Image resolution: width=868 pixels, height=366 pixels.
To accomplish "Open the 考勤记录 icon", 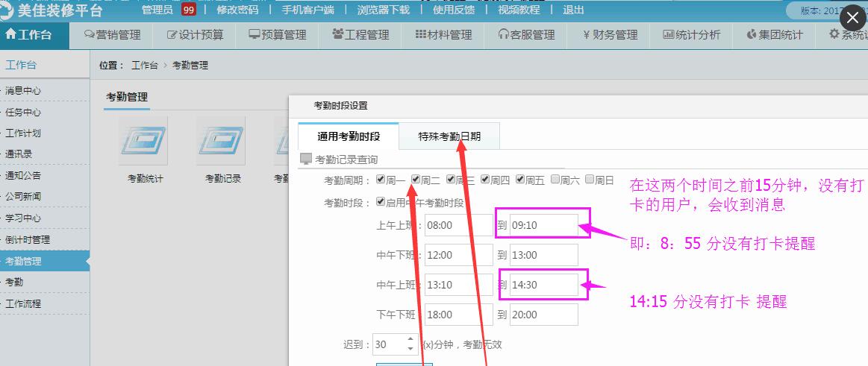I will coord(222,142).
